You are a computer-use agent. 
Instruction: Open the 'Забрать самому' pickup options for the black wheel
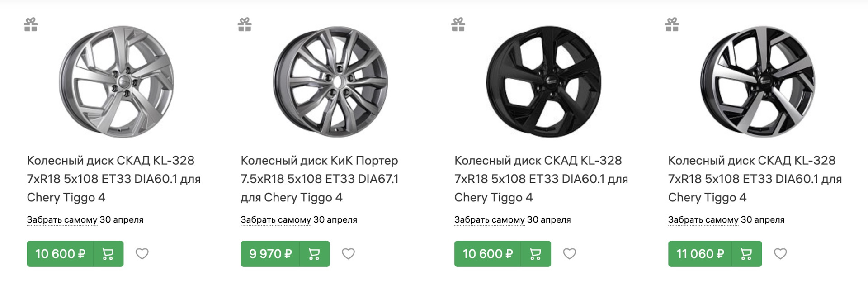tap(490, 220)
